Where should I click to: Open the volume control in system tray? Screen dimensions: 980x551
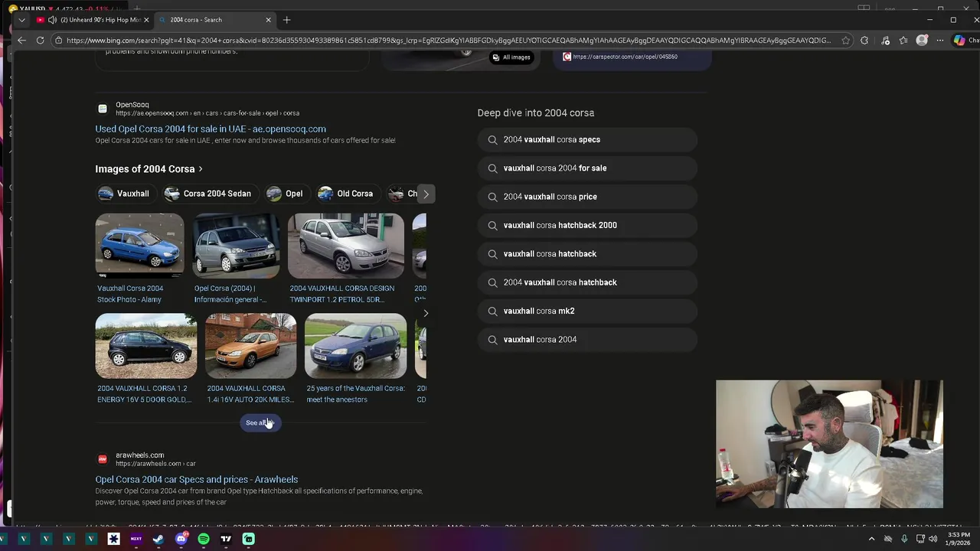(x=933, y=540)
